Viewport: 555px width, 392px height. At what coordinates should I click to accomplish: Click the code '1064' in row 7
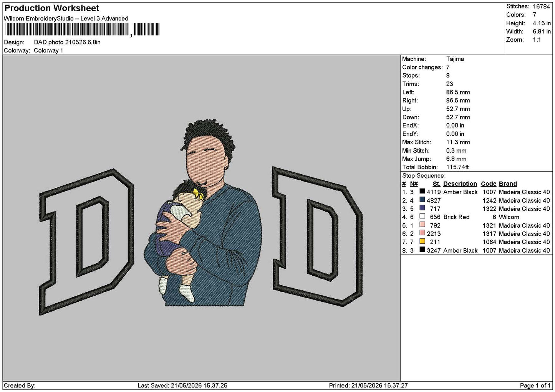[489, 242]
